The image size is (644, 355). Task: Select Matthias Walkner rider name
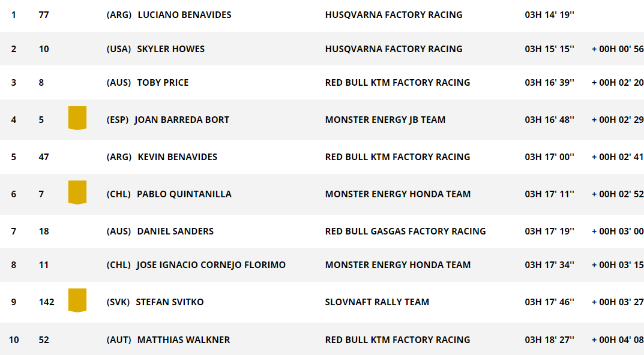point(184,340)
